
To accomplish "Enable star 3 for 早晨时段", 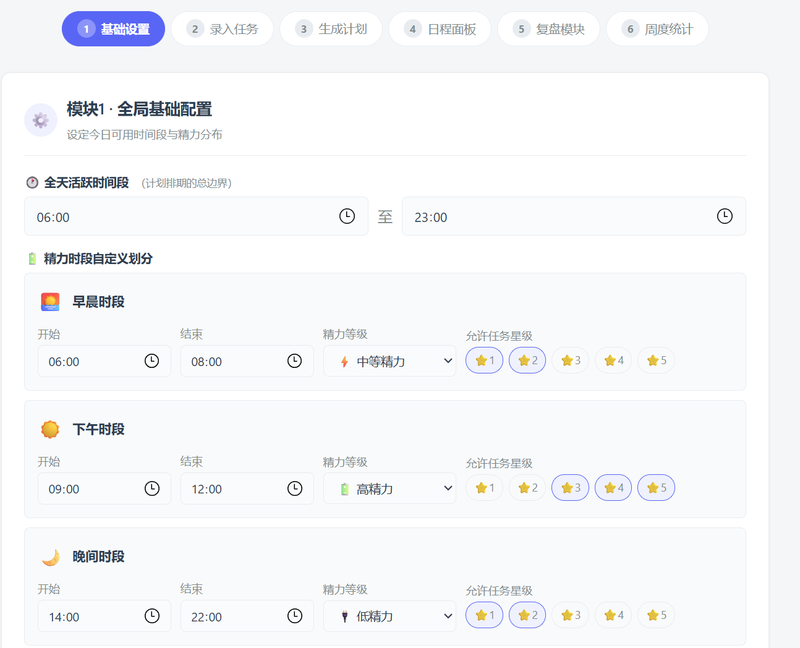I will [x=570, y=360].
